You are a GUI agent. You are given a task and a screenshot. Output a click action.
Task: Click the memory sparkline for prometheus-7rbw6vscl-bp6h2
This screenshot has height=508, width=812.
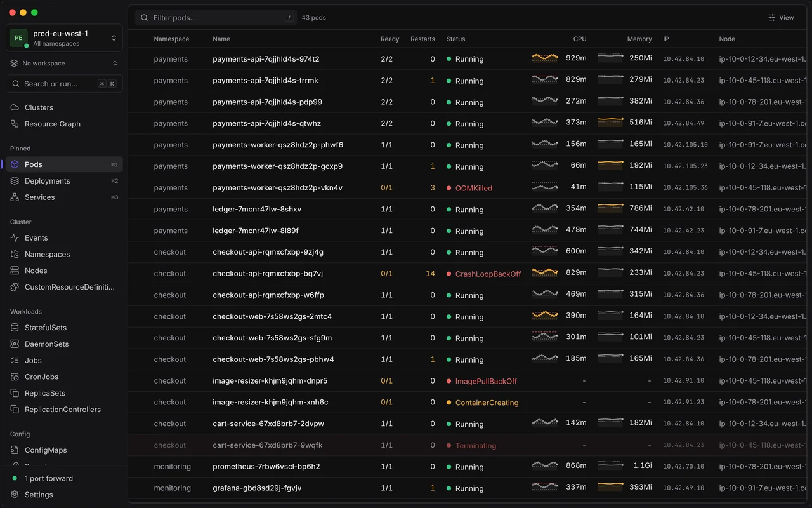(x=610, y=466)
